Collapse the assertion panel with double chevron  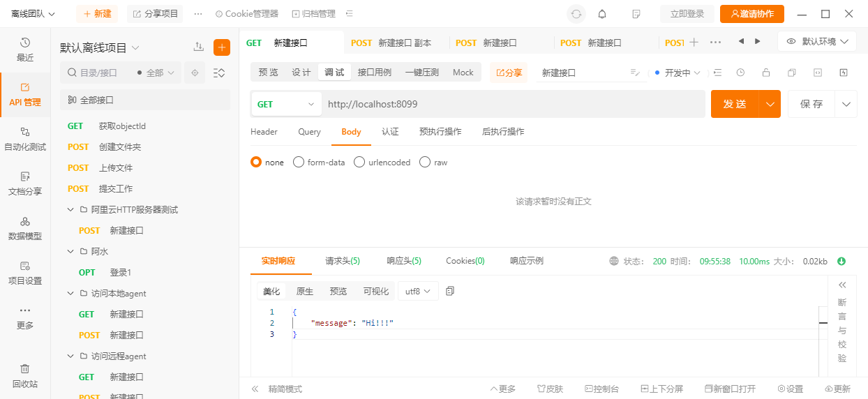click(842, 285)
